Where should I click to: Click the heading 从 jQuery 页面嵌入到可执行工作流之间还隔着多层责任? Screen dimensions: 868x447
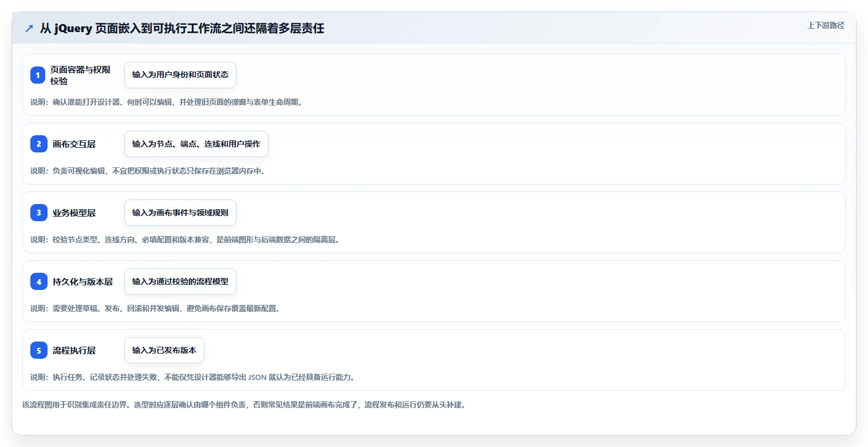tap(182, 28)
